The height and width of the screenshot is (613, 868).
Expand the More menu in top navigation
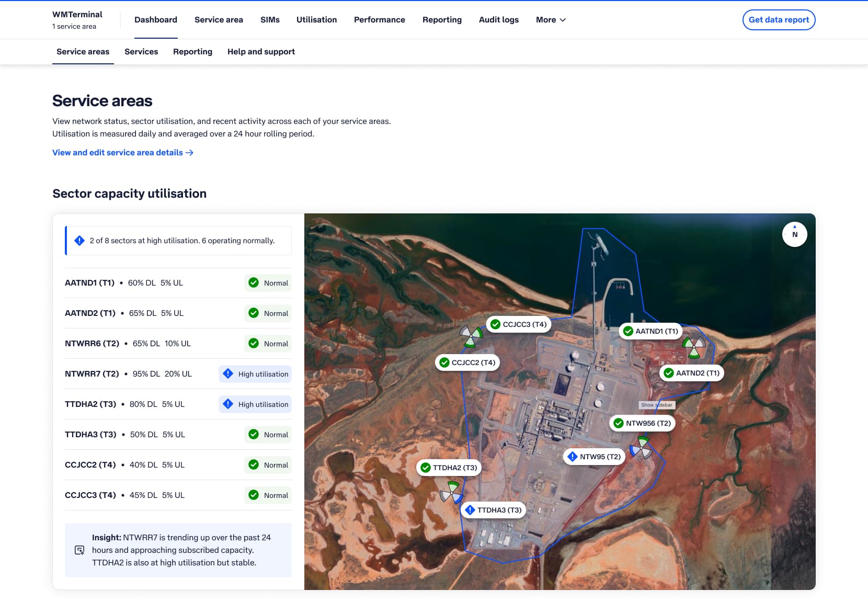[x=551, y=20]
